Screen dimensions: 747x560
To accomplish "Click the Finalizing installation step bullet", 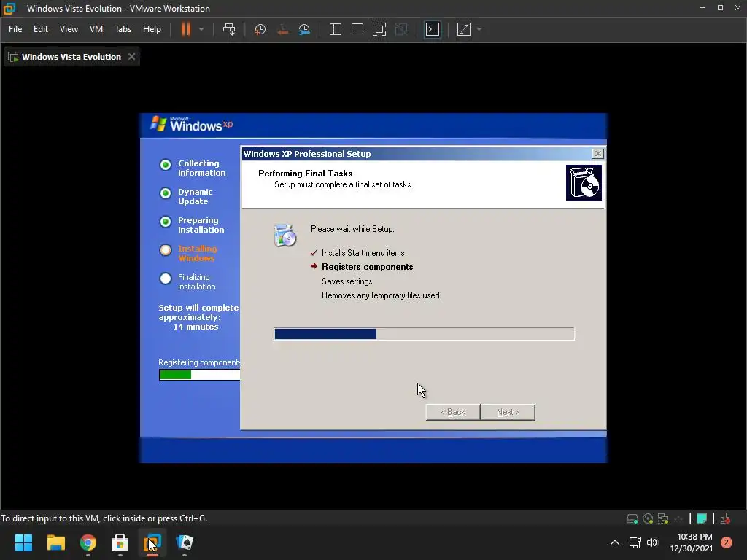I will pyautogui.click(x=166, y=279).
